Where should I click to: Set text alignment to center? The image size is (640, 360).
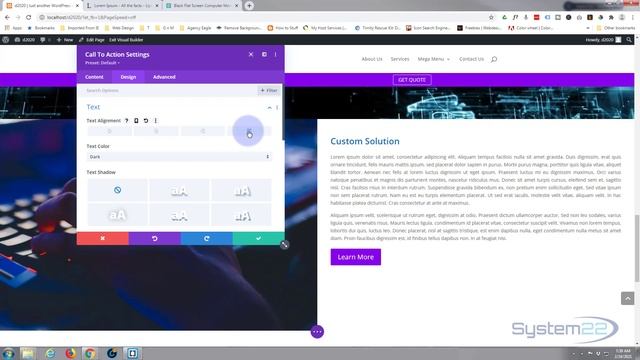pos(156,131)
